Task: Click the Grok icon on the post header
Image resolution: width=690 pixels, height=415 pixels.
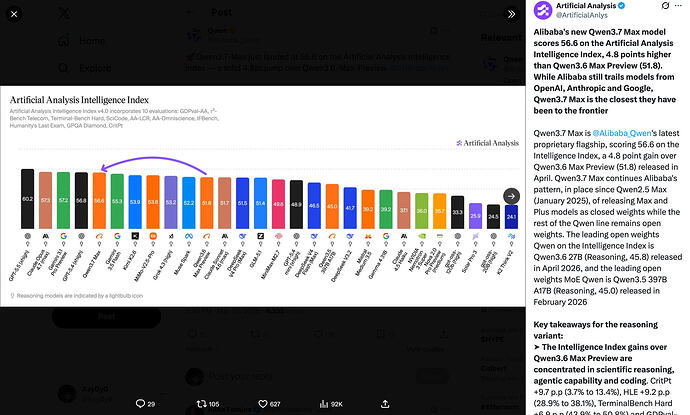Action: (x=665, y=6)
